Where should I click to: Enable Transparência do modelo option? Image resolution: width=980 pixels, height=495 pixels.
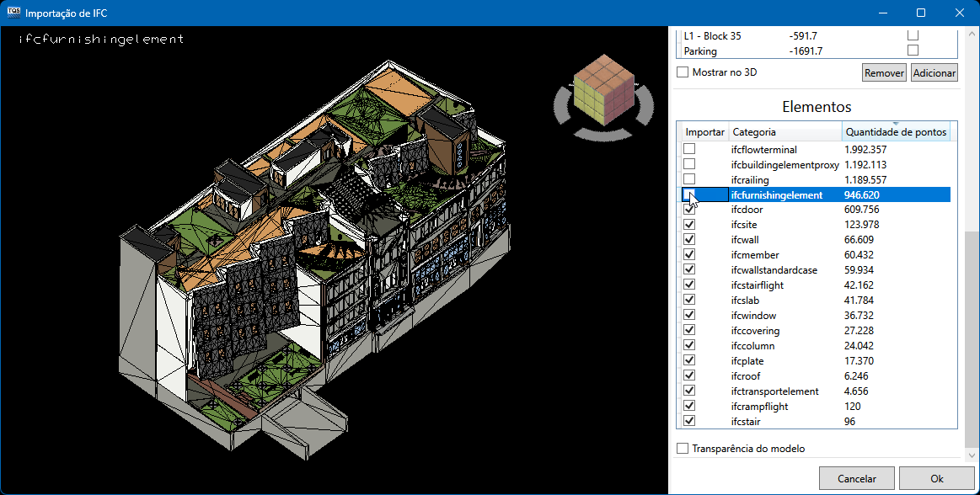[683, 449]
